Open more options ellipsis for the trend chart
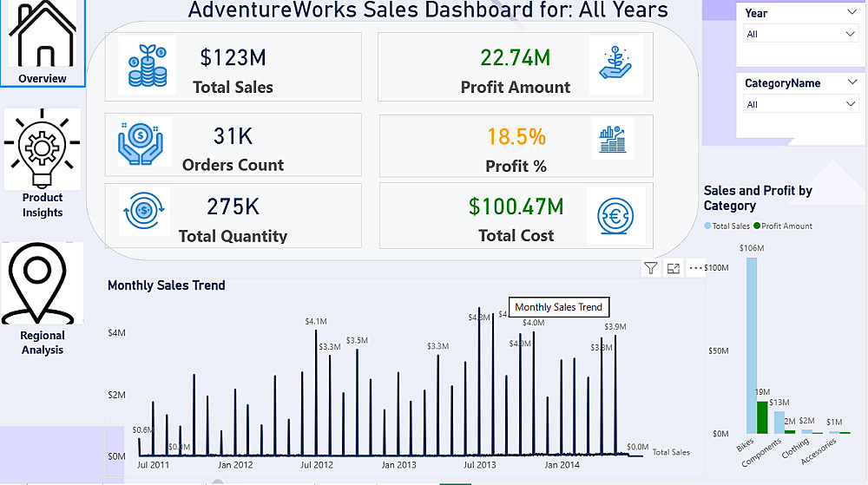The width and height of the screenshot is (868, 485). click(695, 269)
